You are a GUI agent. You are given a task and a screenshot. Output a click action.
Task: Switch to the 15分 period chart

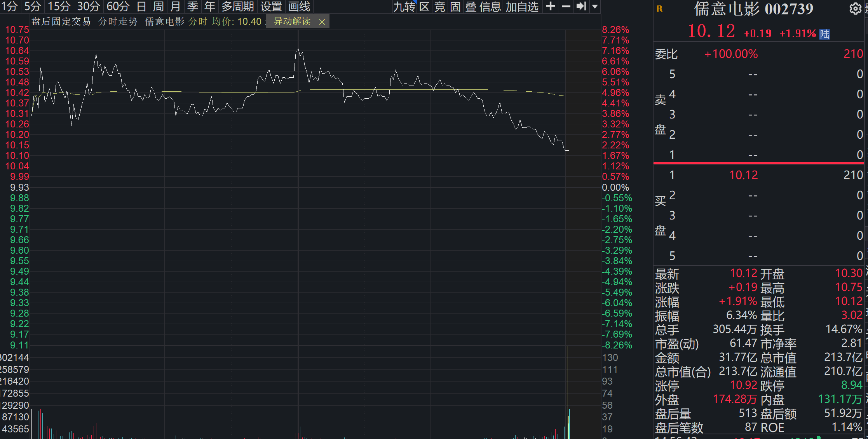[59, 7]
